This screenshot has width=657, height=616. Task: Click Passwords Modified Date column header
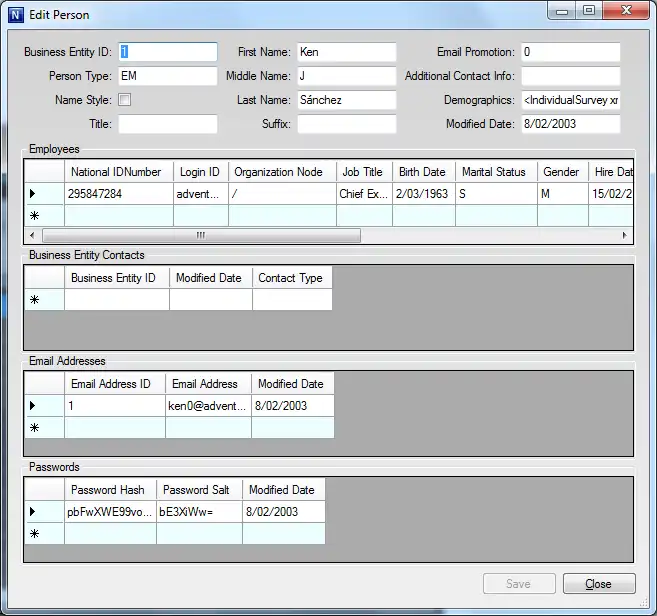click(284, 490)
